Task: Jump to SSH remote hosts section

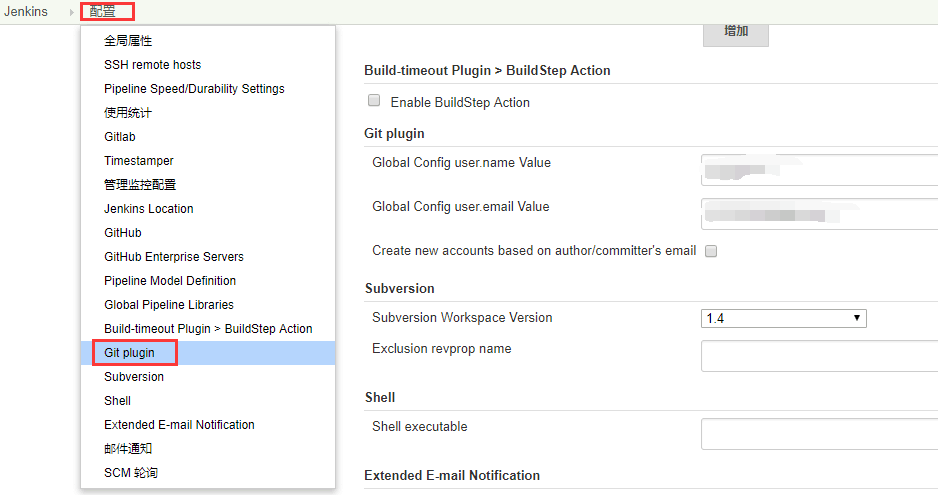Action: (x=153, y=65)
